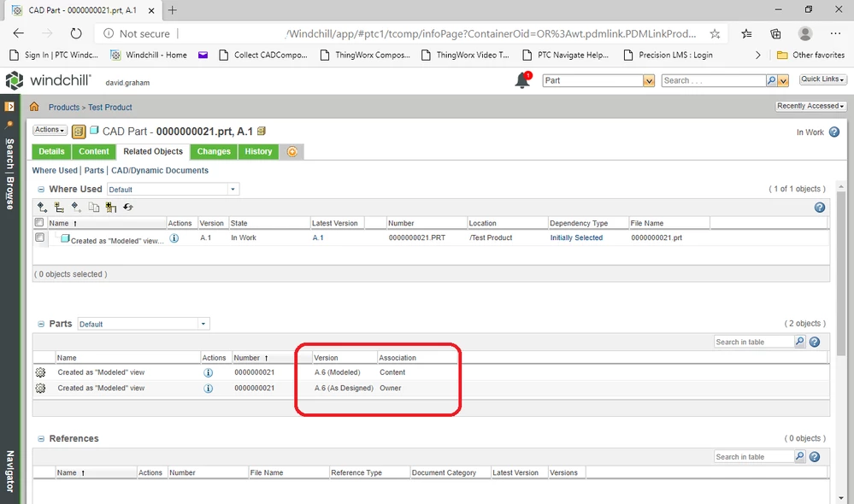Sort Where Used table by Name column
The width and height of the screenshot is (854, 504).
(x=59, y=223)
